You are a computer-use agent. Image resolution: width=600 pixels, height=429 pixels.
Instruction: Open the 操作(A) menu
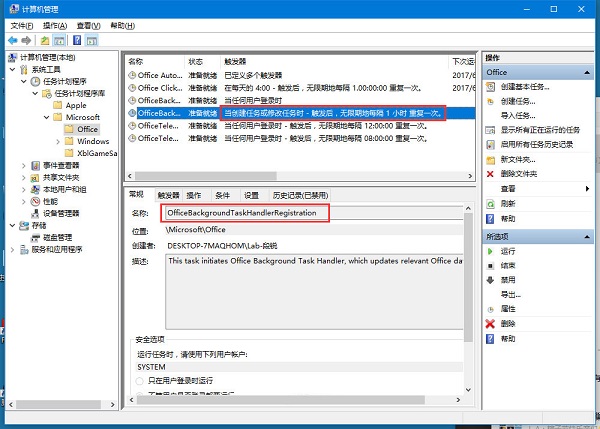pos(55,24)
